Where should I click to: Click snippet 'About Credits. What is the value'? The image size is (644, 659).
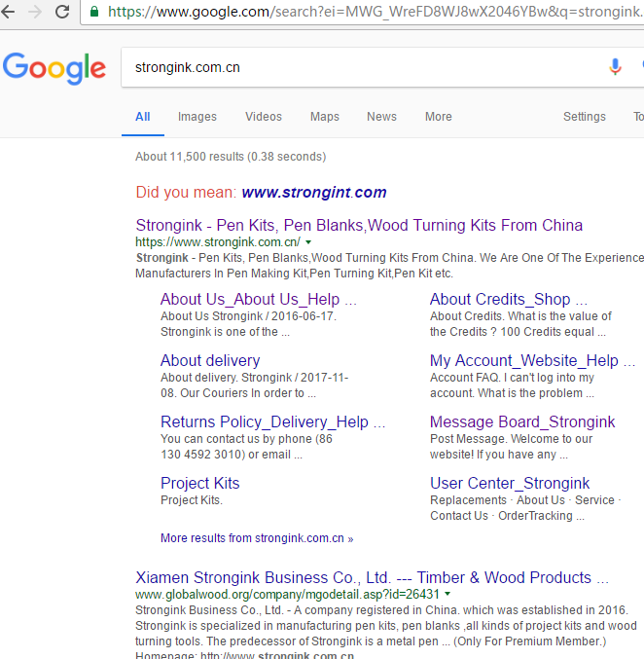coord(520,316)
